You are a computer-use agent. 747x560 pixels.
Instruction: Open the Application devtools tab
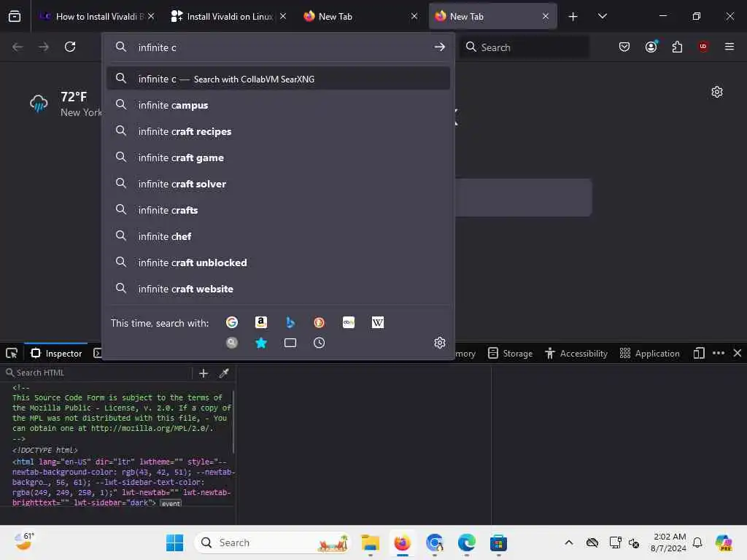[x=650, y=354]
